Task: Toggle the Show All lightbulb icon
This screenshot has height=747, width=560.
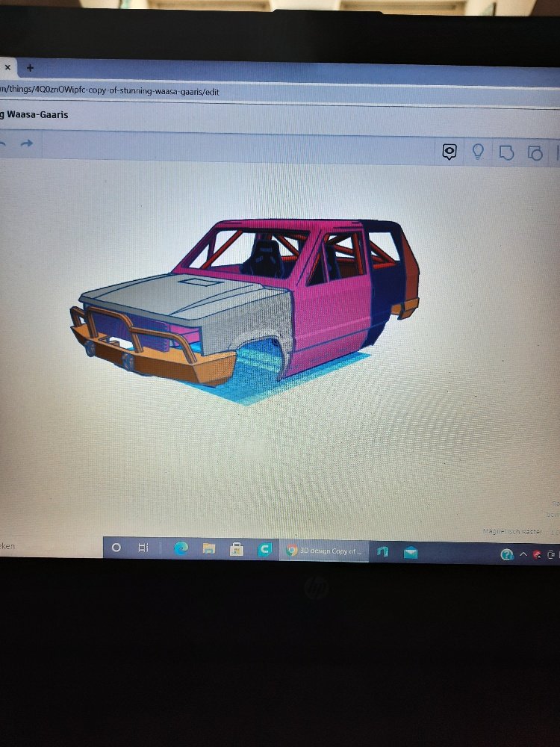Action: click(x=479, y=152)
